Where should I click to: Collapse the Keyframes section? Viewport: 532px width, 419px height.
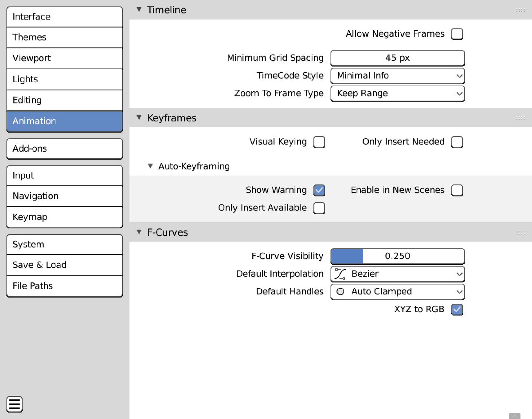(139, 118)
